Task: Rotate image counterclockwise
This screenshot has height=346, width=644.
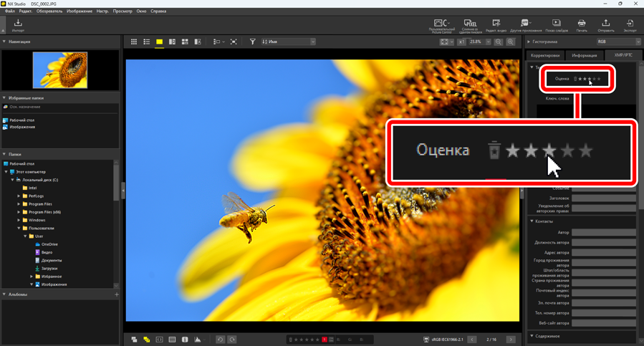Action: click(x=221, y=339)
